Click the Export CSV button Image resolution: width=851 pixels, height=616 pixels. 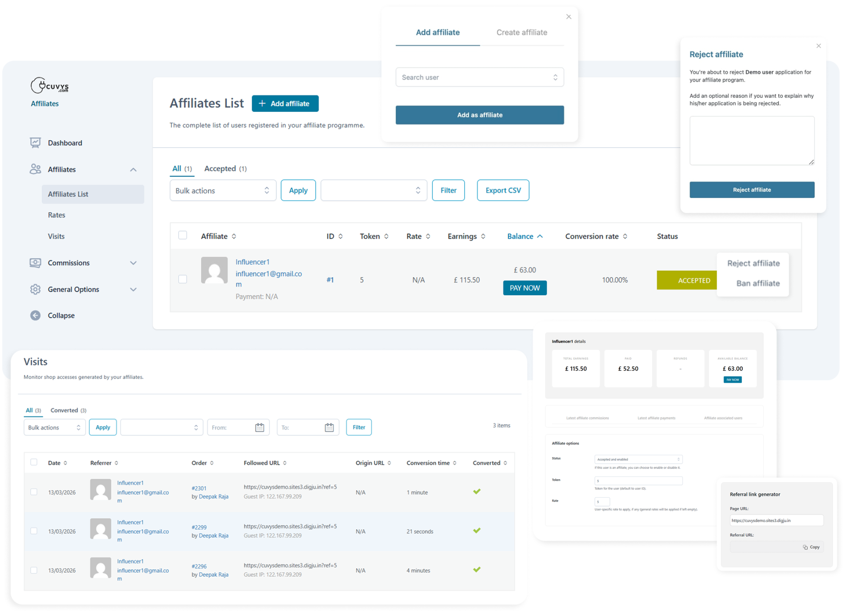point(503,190)
